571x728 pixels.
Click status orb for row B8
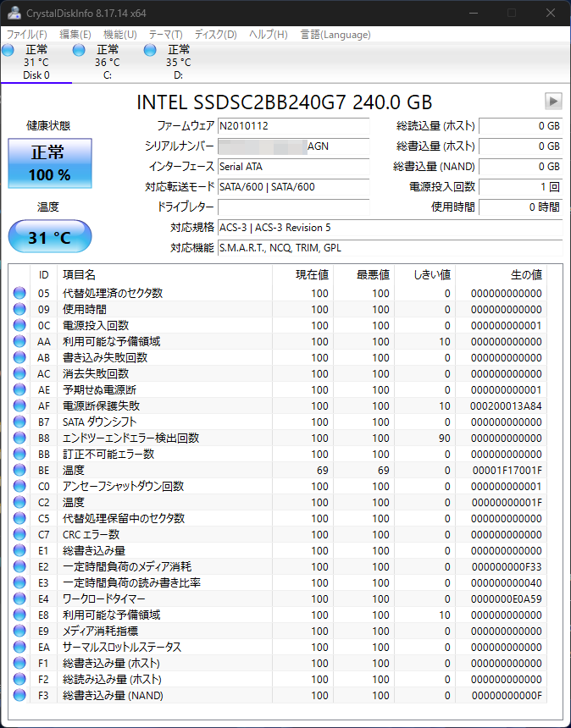(x=19, y=438)
